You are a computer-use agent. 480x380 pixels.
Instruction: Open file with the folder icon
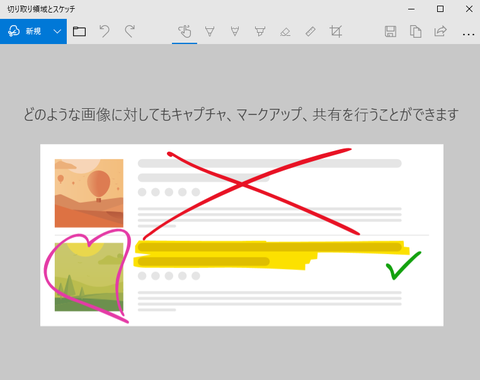[79, 31]
